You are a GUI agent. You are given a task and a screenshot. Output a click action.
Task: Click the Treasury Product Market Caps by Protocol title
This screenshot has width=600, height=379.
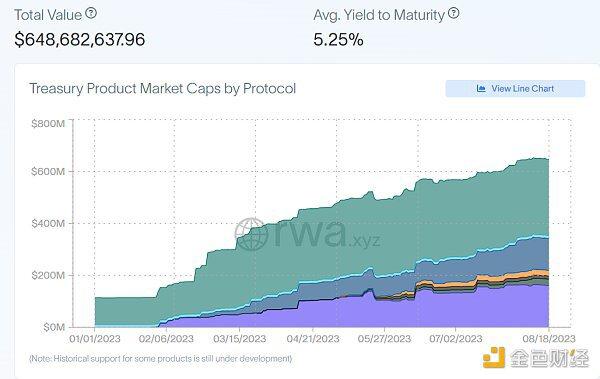(163, 88)
